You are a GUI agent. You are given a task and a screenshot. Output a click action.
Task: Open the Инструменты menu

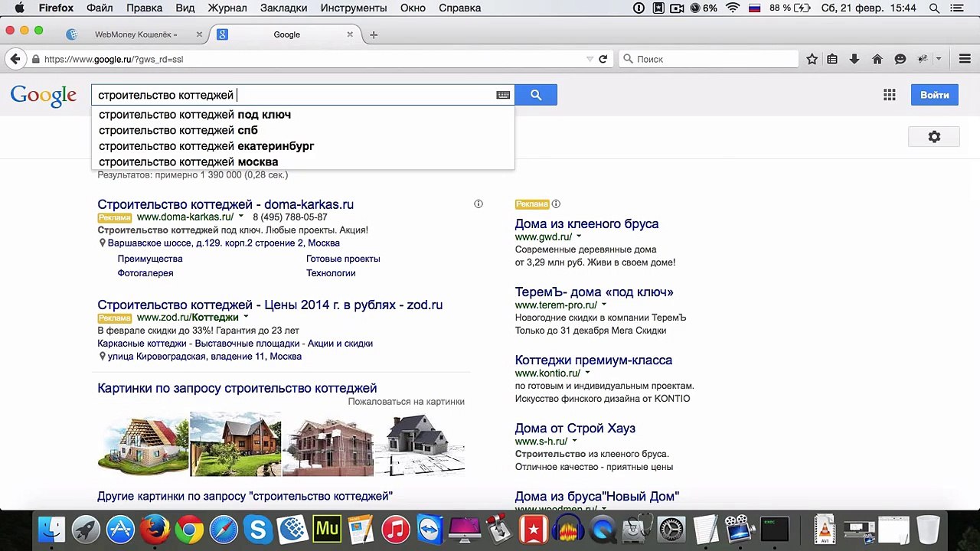click(x=354, y=8)
